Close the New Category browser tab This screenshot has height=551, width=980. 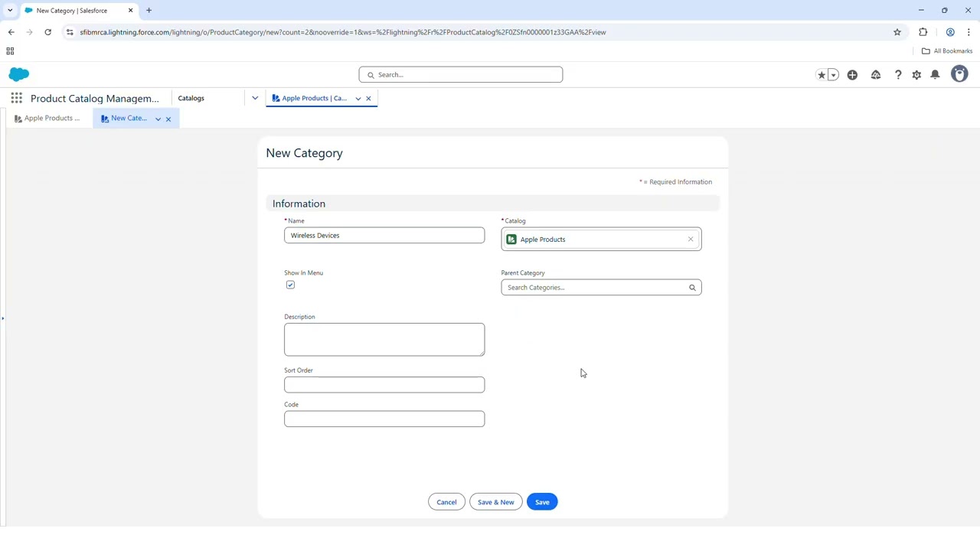click(x=130, y=11)
